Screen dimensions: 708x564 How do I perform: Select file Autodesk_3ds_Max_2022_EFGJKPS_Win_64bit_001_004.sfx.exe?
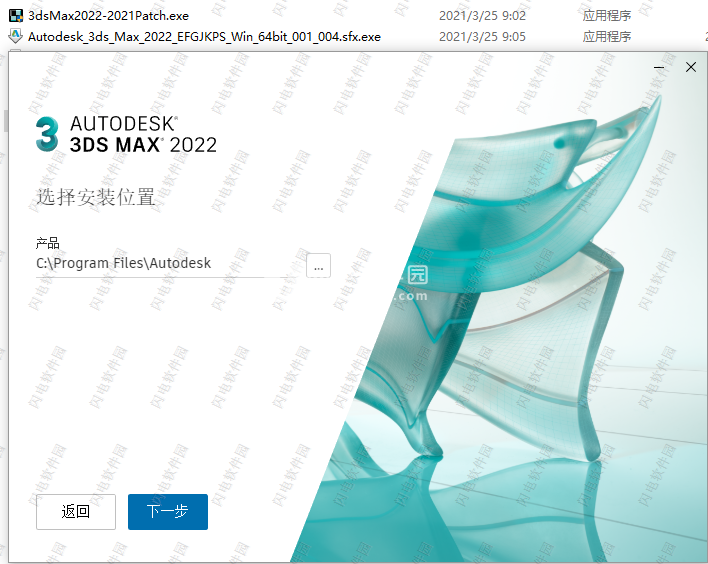(x=204, y=37)
